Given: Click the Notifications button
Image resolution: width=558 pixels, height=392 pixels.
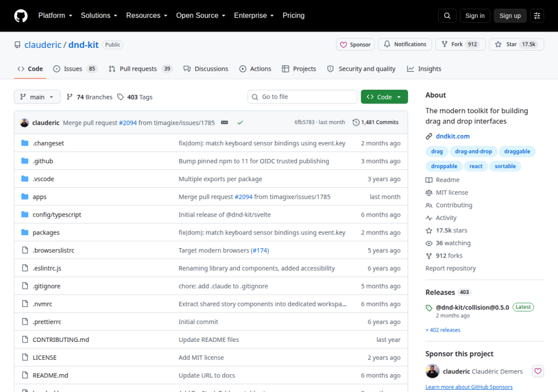Looking at the screenshot, I should 405,45.
